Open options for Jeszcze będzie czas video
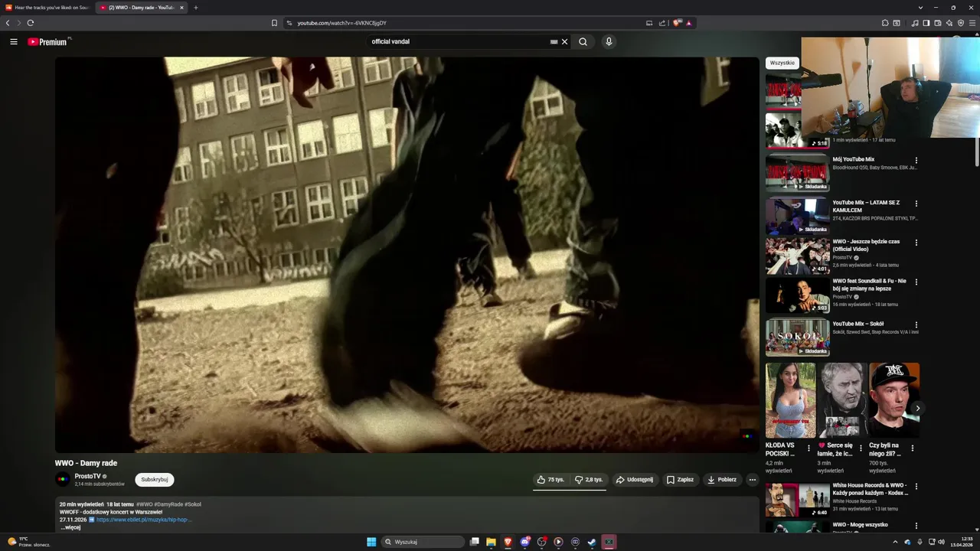Screen dimensions: 980x551 click(x=916, y=243)
